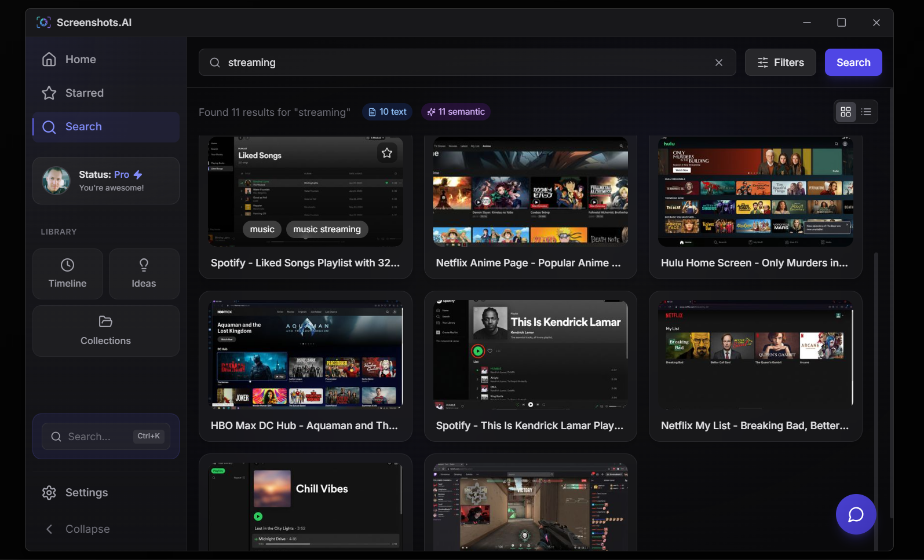The image size is (924, 560).
Task: Click the Collections folder icon
Action: 105,322
